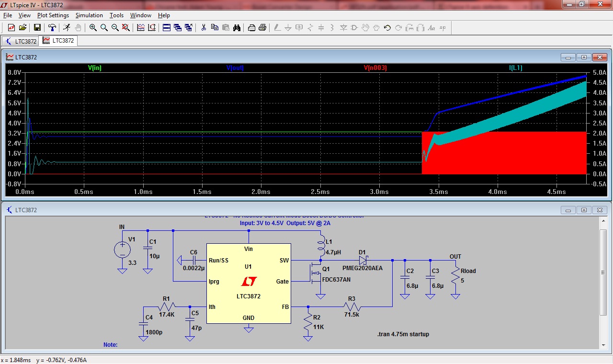Select the SPICE directive '.op' tool

(443, 28)
